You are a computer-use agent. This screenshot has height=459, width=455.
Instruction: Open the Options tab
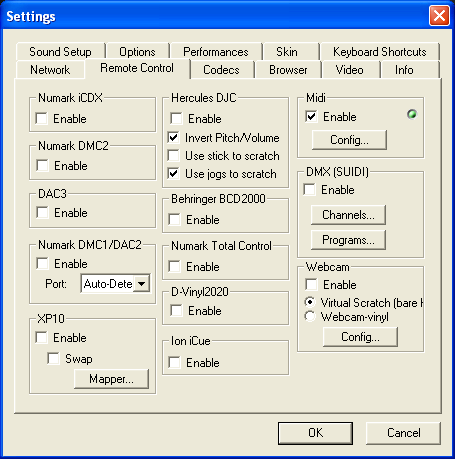point(137,52)
